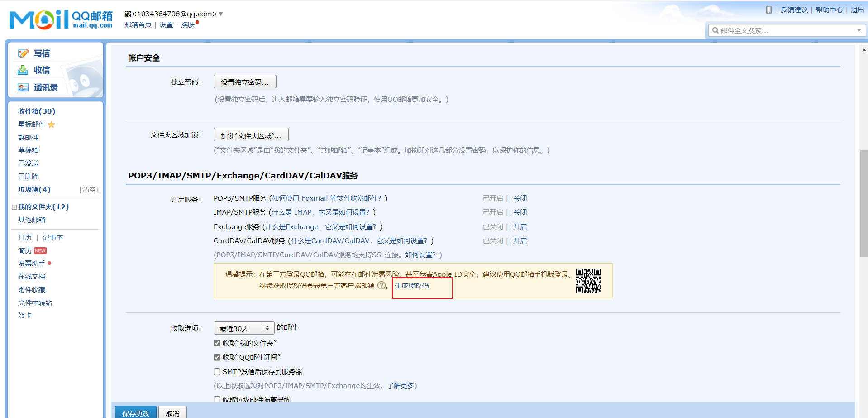
Task: Click the 生成授权码 link
Action: pos(412,286)
